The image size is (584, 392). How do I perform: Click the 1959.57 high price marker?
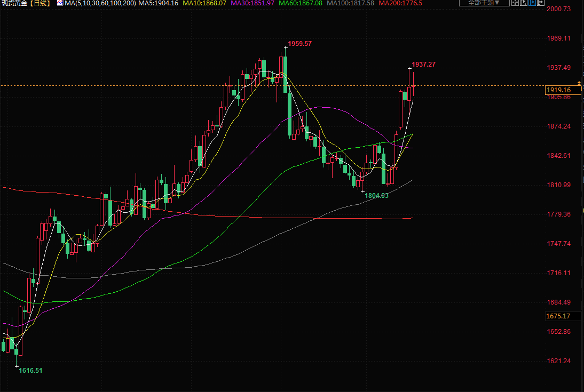point(299,44)
